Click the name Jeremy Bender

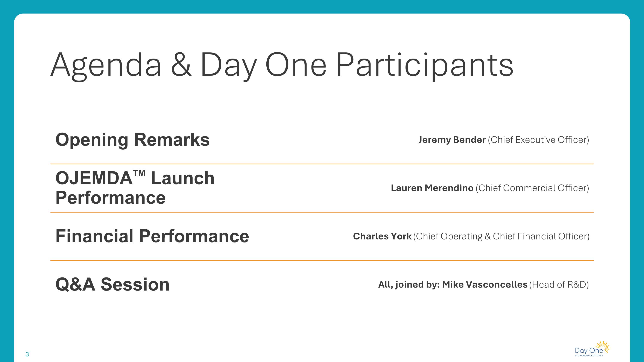click(452, 140)
